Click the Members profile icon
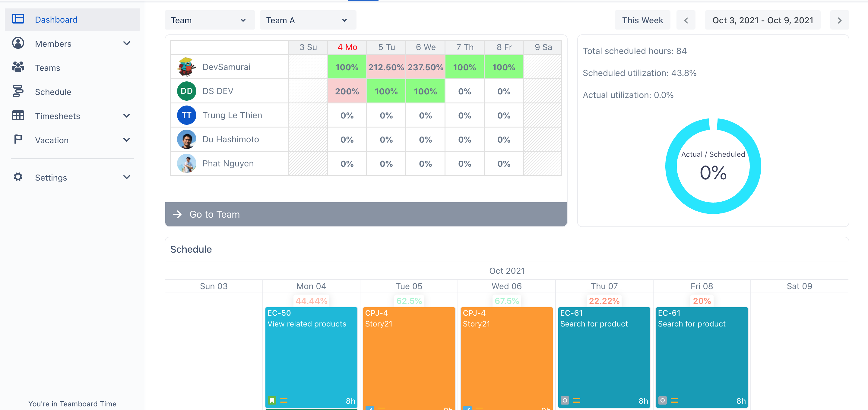This screenshot has height=410, width=868. click(x=18, y=43)
